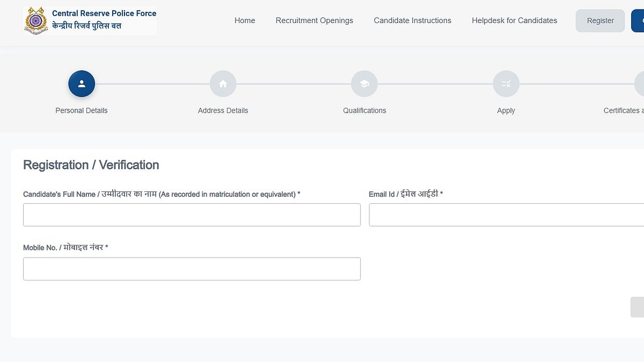Open Recruitment Openings in navigation
The image size is (644, 362).
[314, 20]
